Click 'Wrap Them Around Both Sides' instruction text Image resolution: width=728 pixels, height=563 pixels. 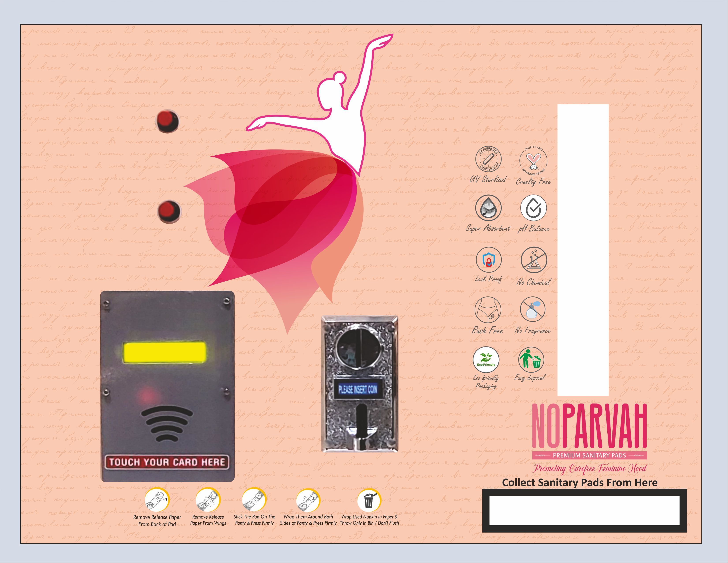coord(308,520)
